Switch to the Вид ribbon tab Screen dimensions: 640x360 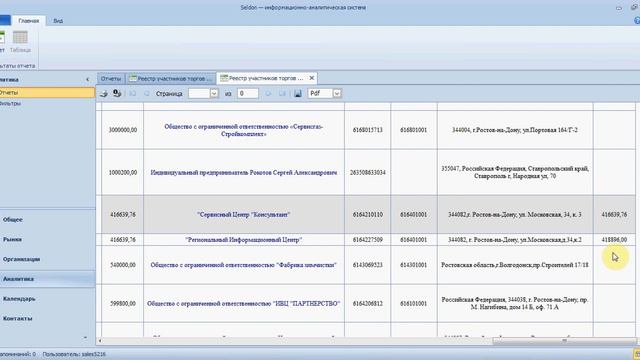coord(58,21)
